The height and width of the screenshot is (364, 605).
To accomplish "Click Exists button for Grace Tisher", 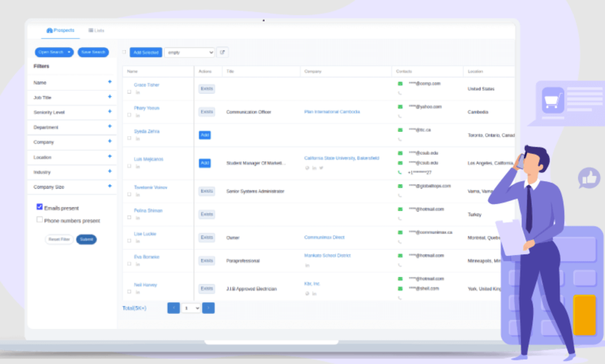I will click(207, 89).
